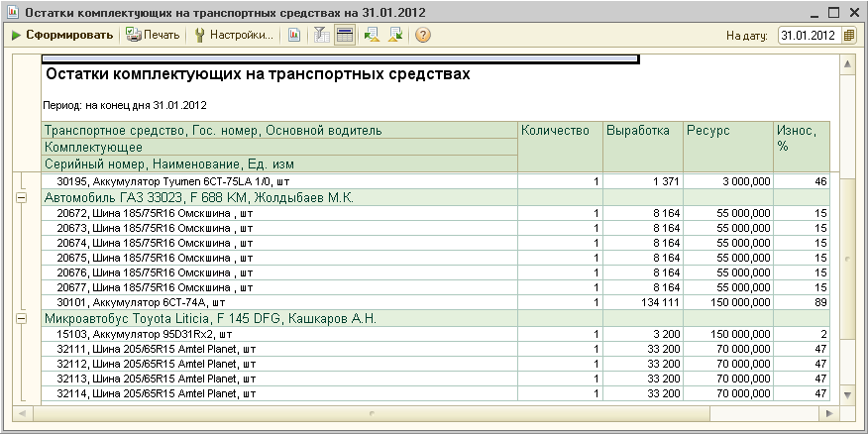Open help with the question mark icon

[x=423, y=35]
